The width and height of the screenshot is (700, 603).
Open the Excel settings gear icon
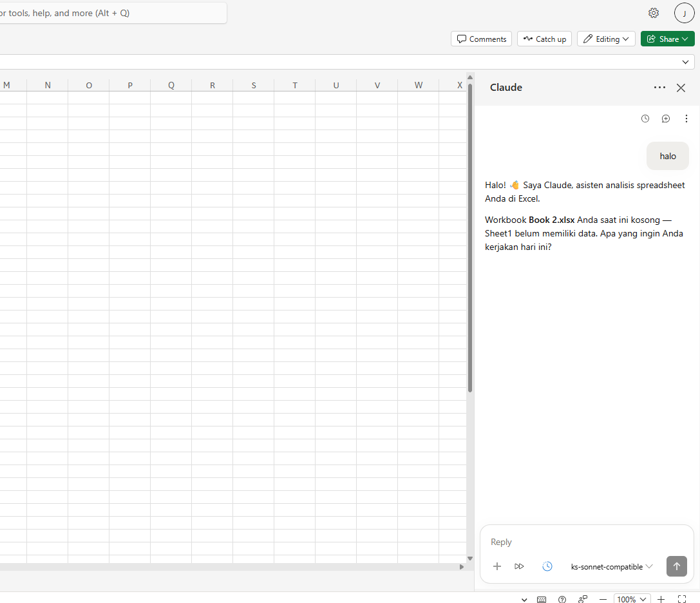pyautogui.click(x=654, y=13)
